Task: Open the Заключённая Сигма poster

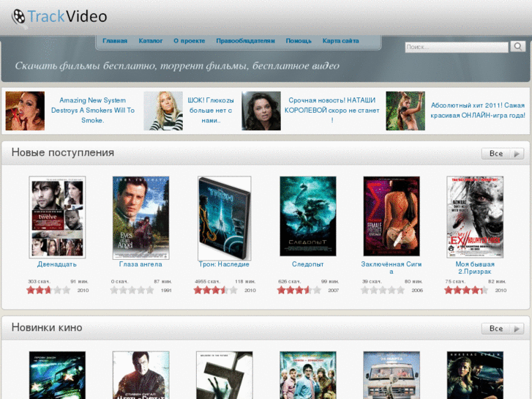Action: 391,216
